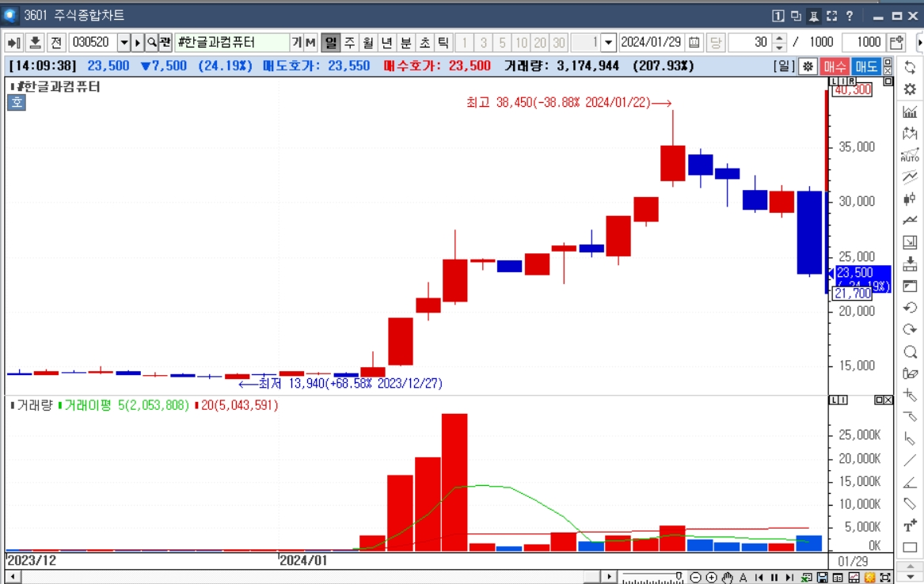Click the undo arrow in right toolbar
The image size is (924, 584).
(x=910, y=308)
